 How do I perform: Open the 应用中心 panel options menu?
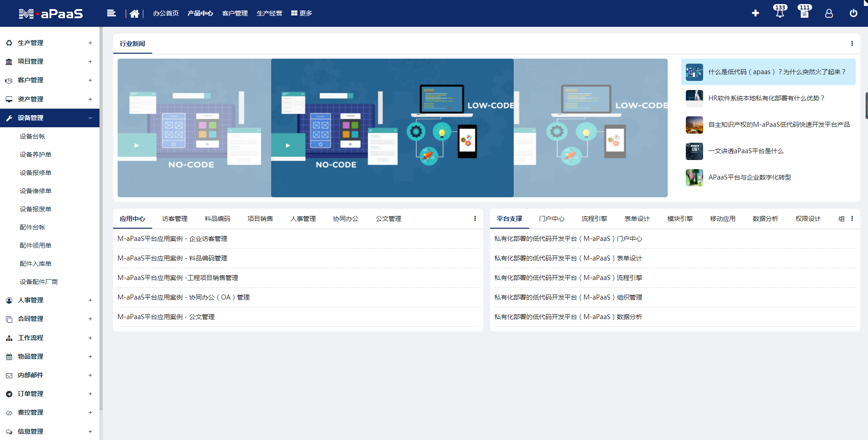[x=475, y=219]
